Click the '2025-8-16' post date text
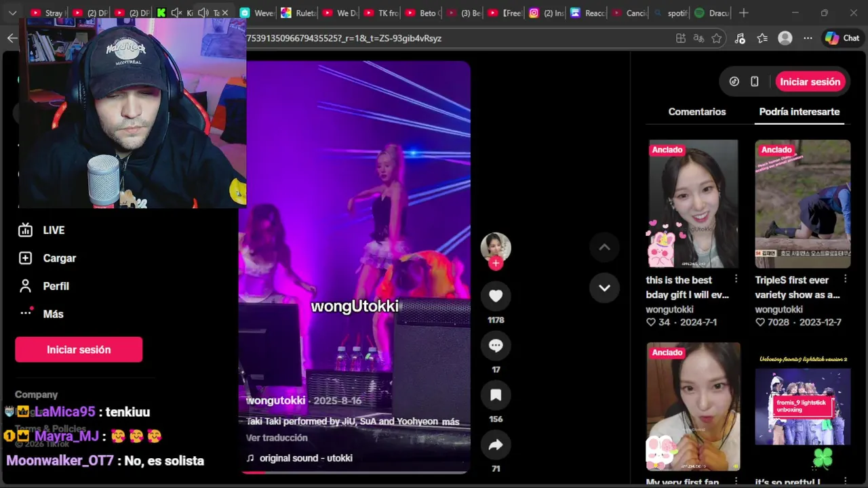This screenshot has height=488, width=868. tap(338, 401)
